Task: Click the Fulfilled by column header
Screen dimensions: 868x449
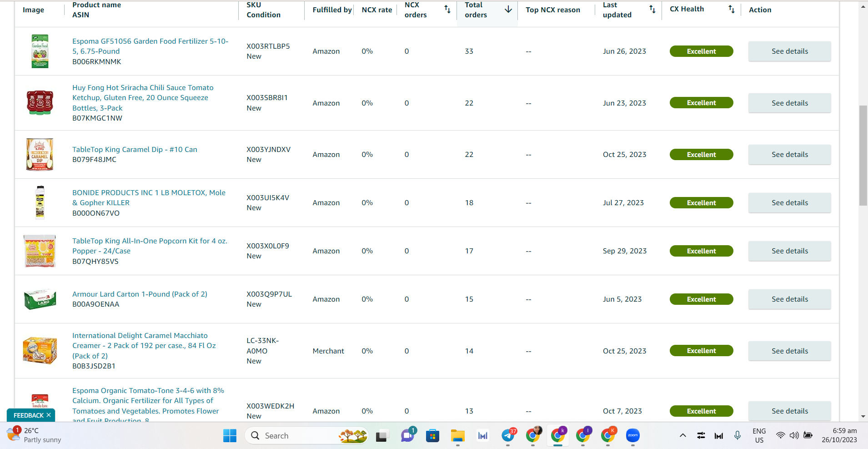Action: click(332, 10)
